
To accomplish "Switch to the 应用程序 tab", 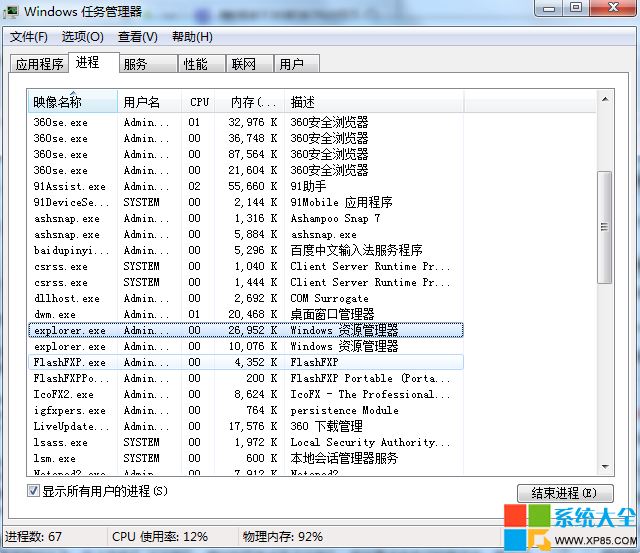I will tap(39, 64).
